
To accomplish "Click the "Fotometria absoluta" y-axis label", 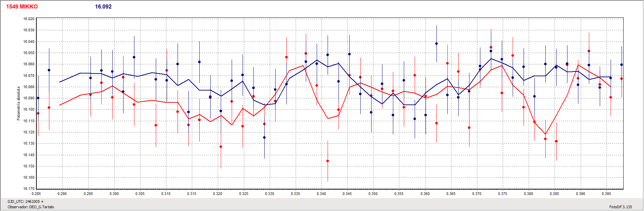I will pyautogui.click(x=19, y=103).
